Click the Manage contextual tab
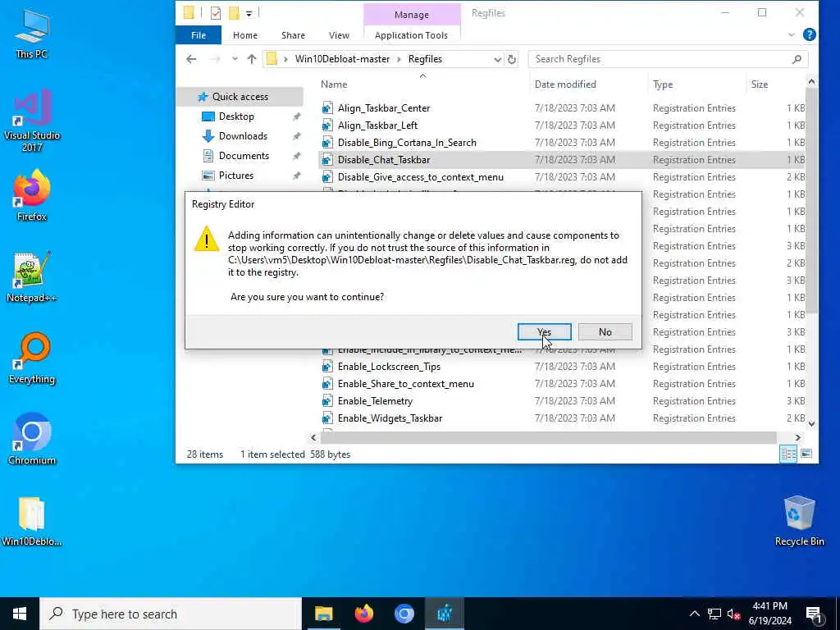This screenshot has height=630, width=840. (412, 15)
